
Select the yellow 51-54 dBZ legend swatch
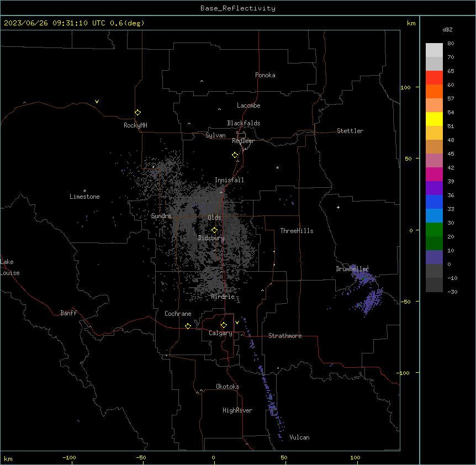coord(434,119)
